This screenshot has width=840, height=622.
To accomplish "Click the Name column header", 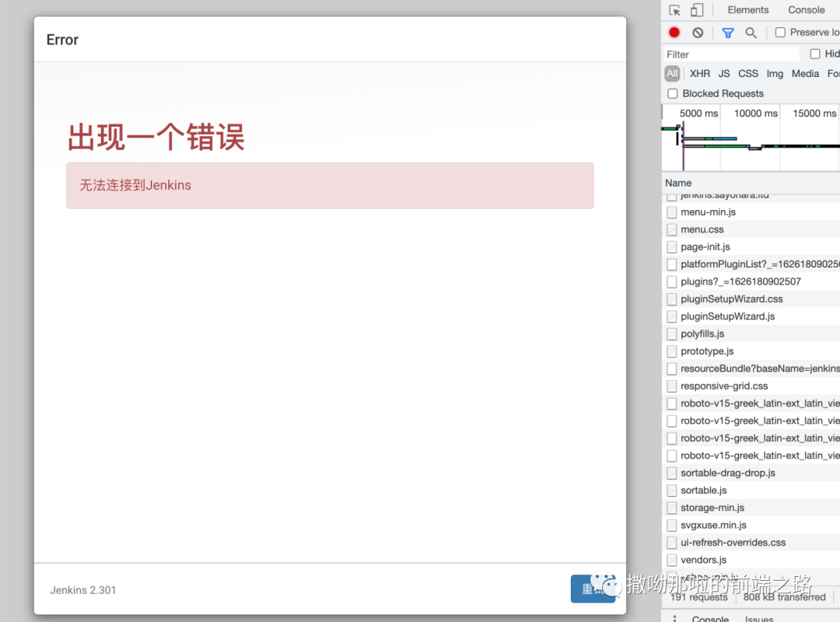I will pos(678,183).
